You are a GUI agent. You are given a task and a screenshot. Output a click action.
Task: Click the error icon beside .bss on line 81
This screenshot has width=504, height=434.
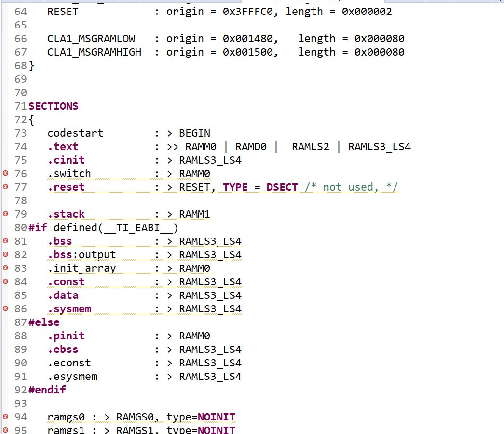point(5,241)
